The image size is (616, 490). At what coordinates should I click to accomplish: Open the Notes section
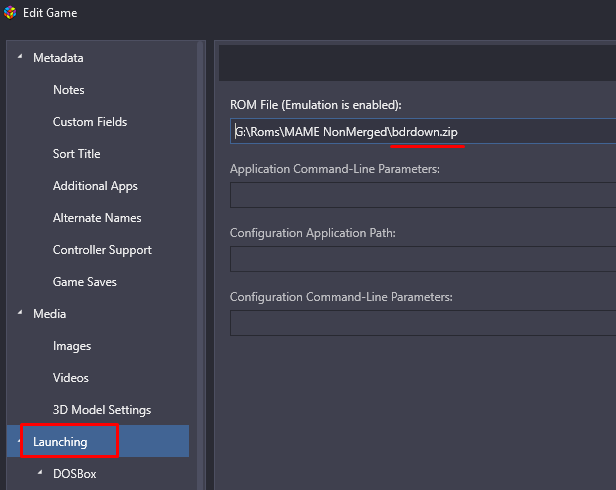click(69, 90)
